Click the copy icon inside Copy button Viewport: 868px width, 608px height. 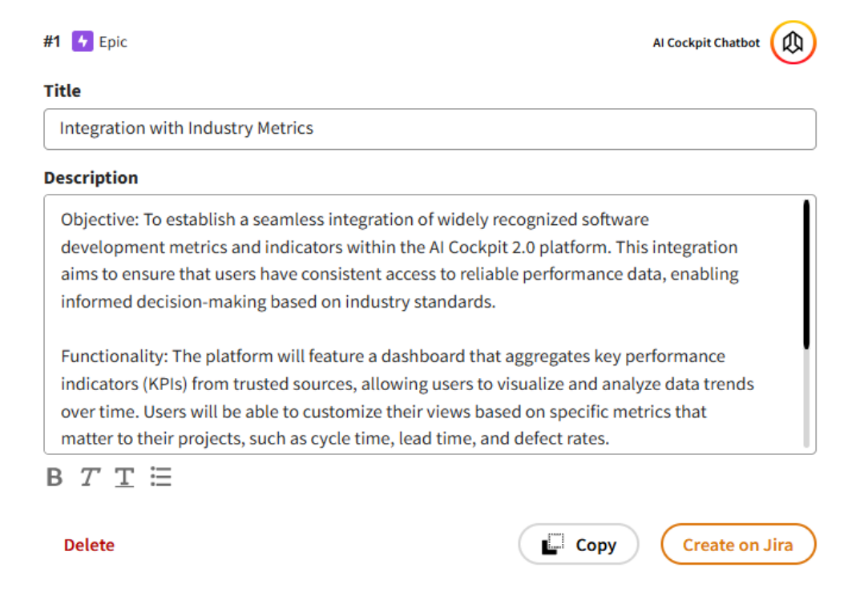click(x=553, y=545)
